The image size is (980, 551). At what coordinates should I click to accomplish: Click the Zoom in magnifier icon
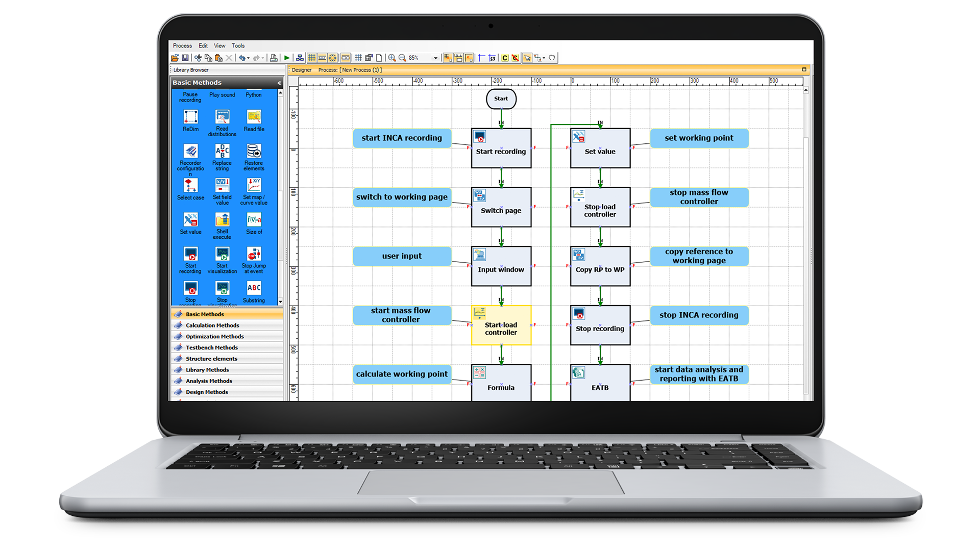tap(391, 58)
